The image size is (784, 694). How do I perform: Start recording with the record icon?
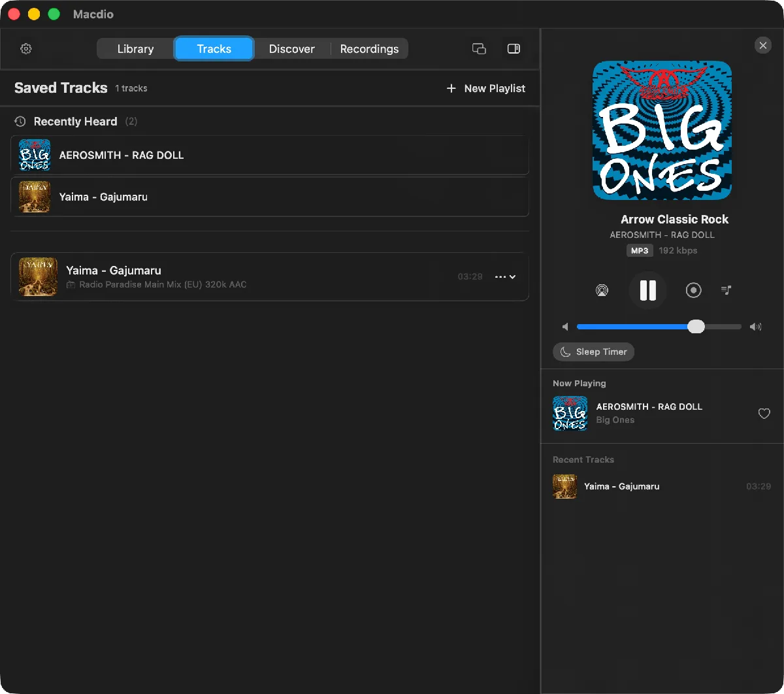point(693,290)
